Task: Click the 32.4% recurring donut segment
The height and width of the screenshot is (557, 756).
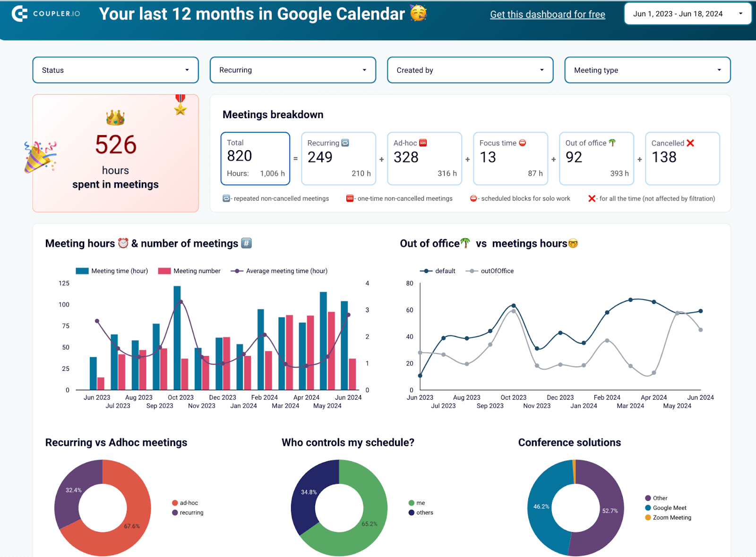Action: [x=74, y=490]
